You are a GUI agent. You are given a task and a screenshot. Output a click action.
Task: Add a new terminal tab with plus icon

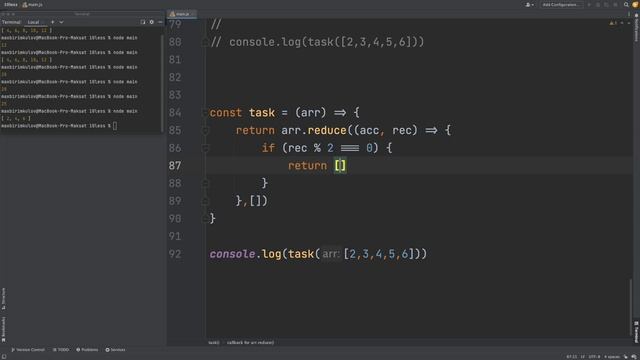[x=52, y=22]
